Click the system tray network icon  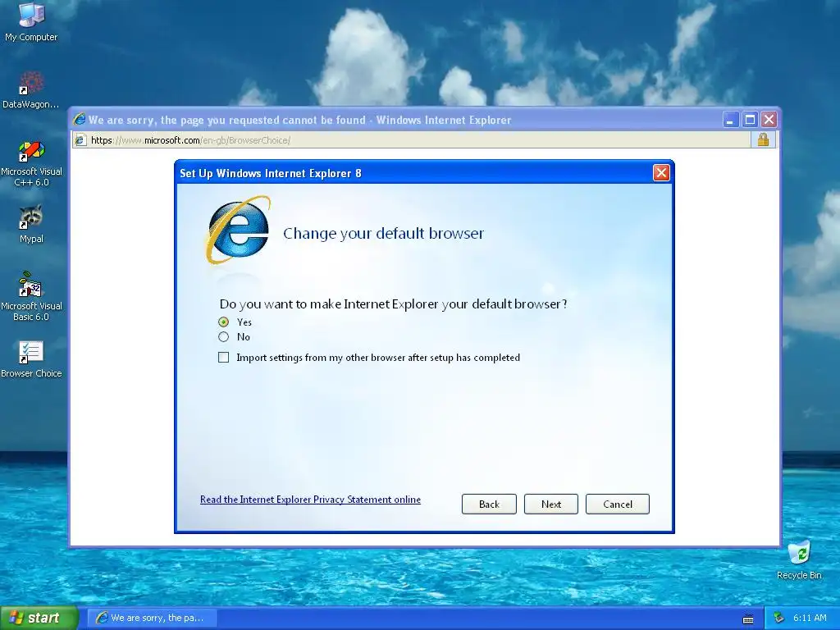coord(779,618)
